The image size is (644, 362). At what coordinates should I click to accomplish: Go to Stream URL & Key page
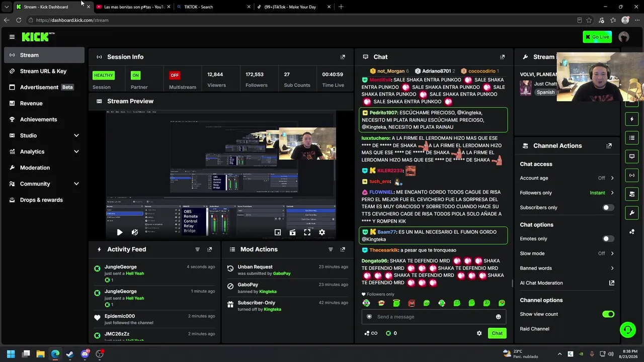(x=44, y=71)
